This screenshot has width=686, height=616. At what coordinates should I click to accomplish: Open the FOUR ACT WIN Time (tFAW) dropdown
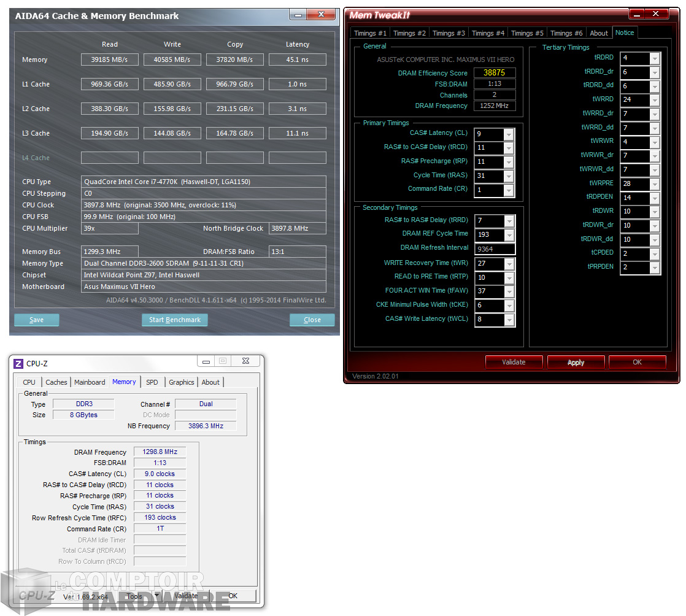click(x=509, y=292)
